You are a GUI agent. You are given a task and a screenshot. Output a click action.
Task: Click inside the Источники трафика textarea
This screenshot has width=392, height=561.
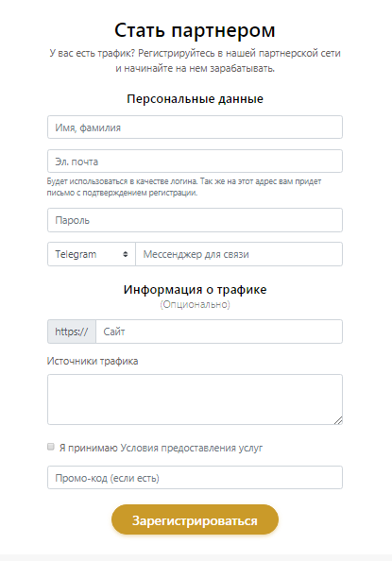click(x=195, y=399)
